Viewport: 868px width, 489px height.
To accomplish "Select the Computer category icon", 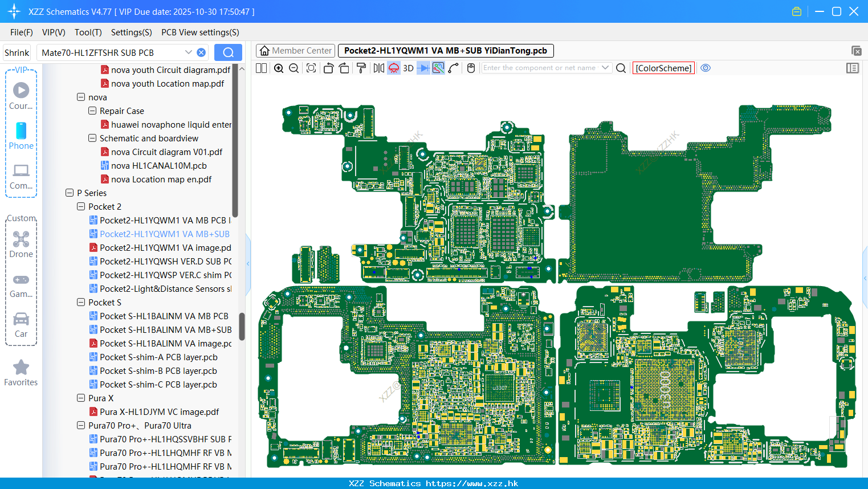I will 21,176.
